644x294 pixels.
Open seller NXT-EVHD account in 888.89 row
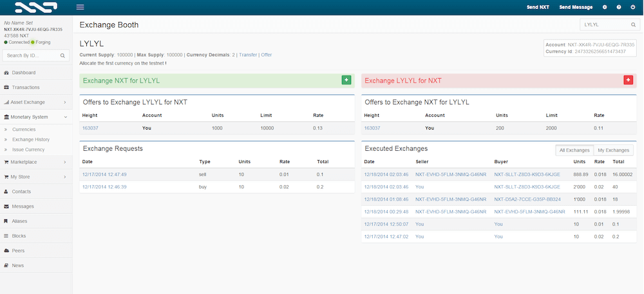pyautogui.click(x=451, y=175)
